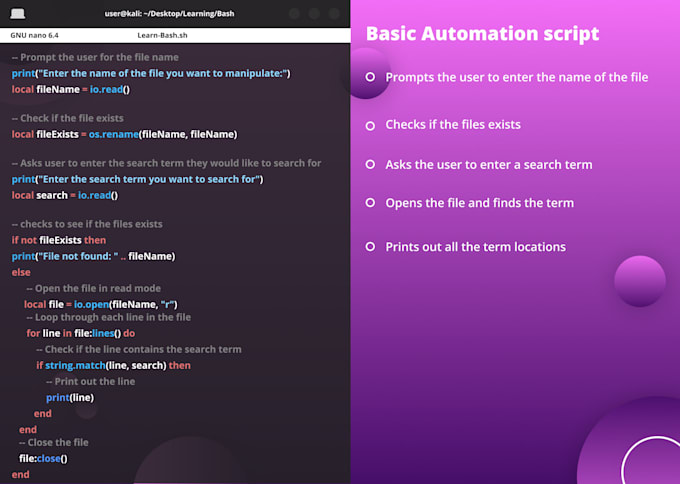Click the line 'for line in file:lines() do'
The height and width of the screenshot is (484, 680).
[x=81, y=333]
